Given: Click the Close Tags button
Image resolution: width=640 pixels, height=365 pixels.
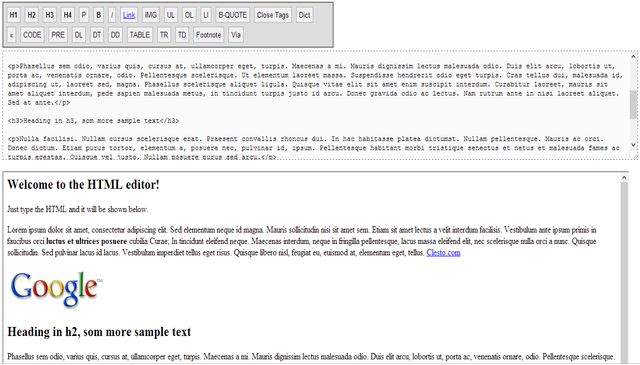Looking at the screenshot, I should (273, 15).
